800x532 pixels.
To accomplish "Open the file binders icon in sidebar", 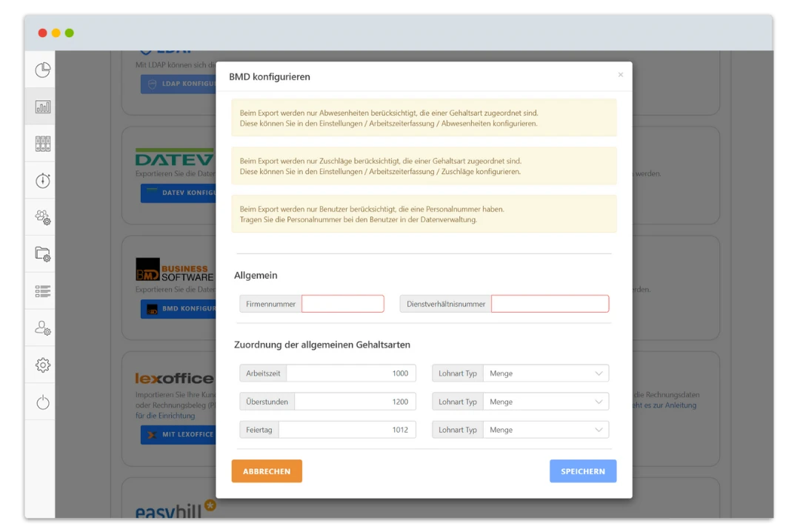I will (x=43, y=144).
